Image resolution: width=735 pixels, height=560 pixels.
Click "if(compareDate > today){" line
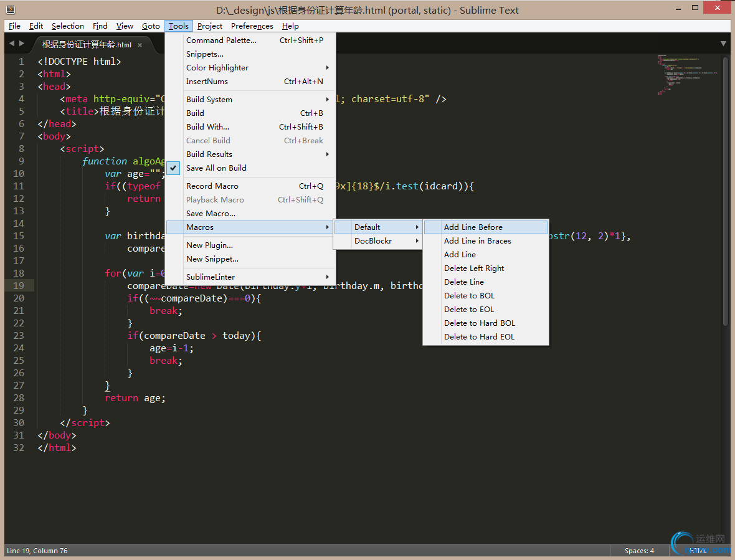tap(194, 336)
